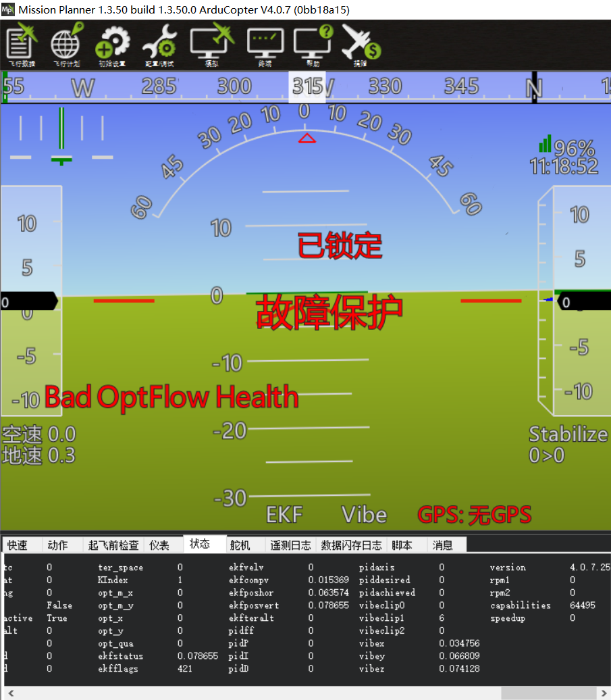
Task: Click the vibeclip1 value 6
Action: pyautogui.click(x=442, y=618)
